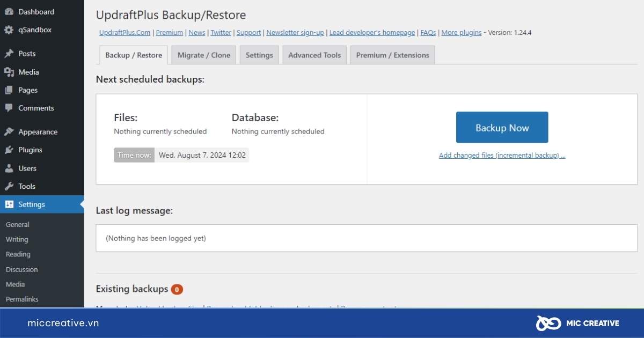
Task: Click the Backup Now button
Action: 502,127
